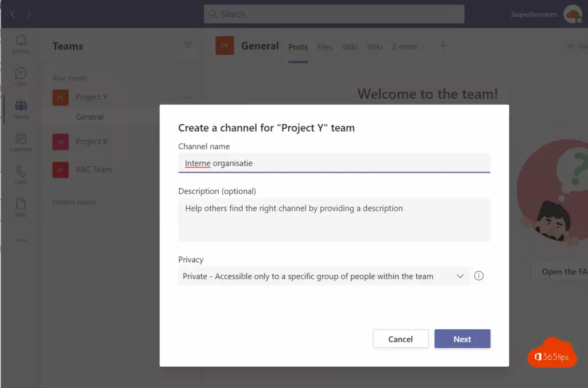
Task: Click the General channel title in header
Action: click(x=260, y=46)
